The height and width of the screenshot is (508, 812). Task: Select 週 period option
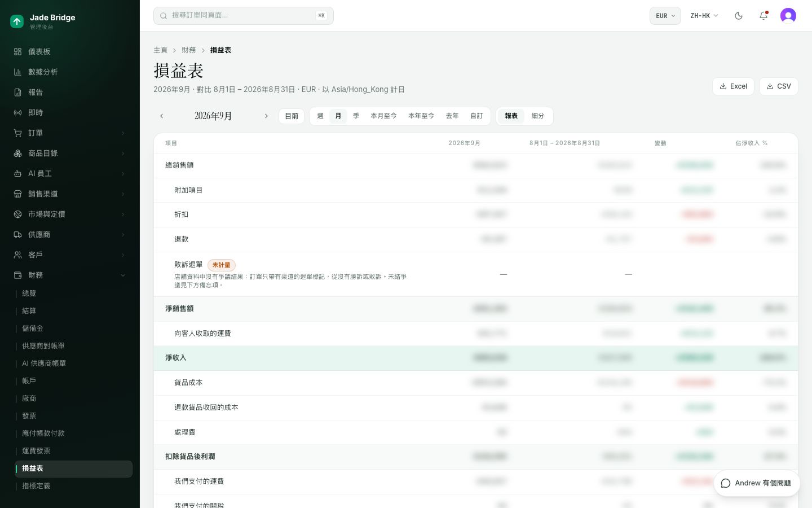(320, 116)
